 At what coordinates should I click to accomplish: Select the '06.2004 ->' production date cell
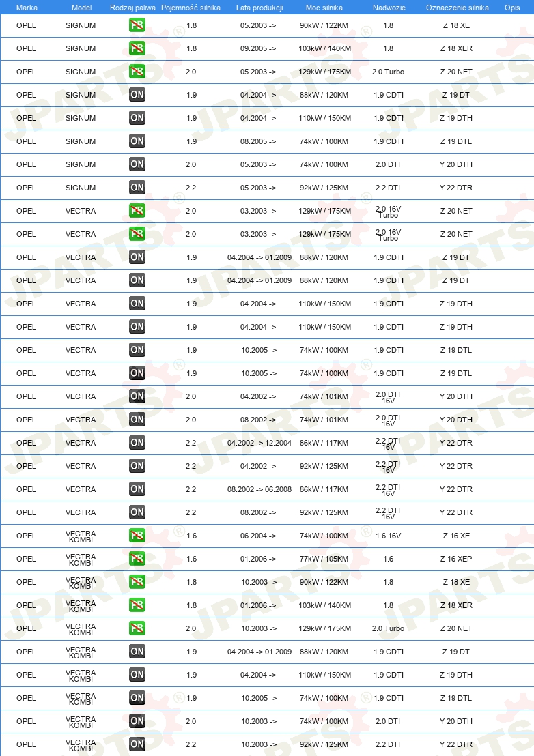[259, 536]
